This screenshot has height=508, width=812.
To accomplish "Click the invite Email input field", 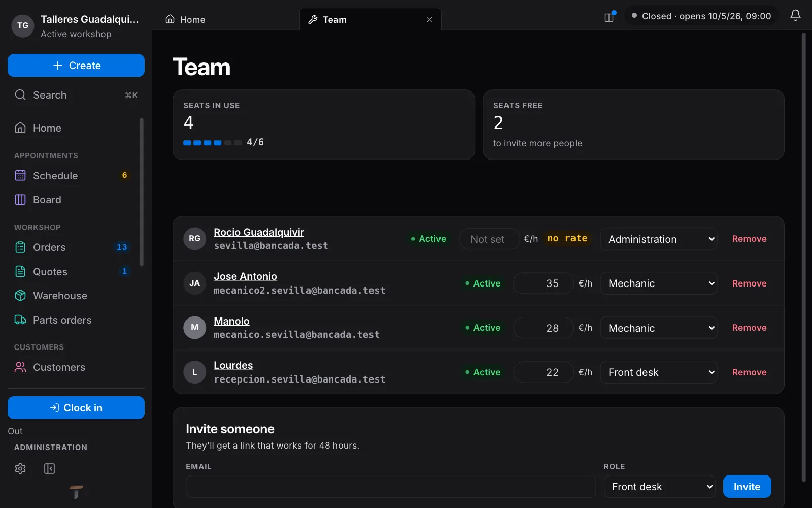I will pos(391,487).
